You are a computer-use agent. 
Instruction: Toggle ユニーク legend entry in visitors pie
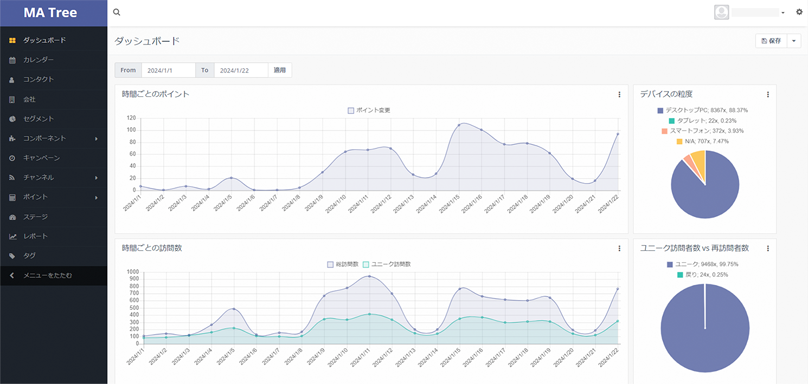(703, 264)
